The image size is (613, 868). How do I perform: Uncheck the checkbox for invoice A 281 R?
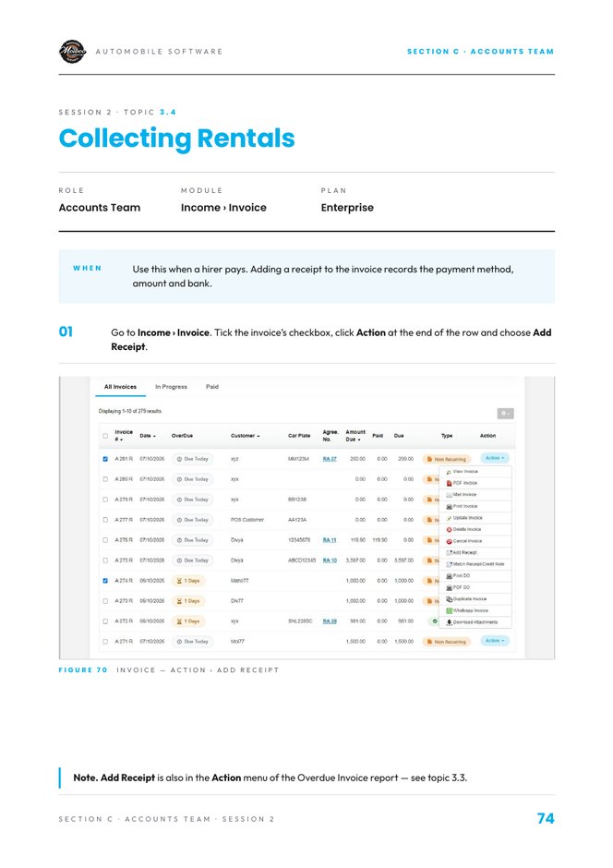[x=105, y=459]
